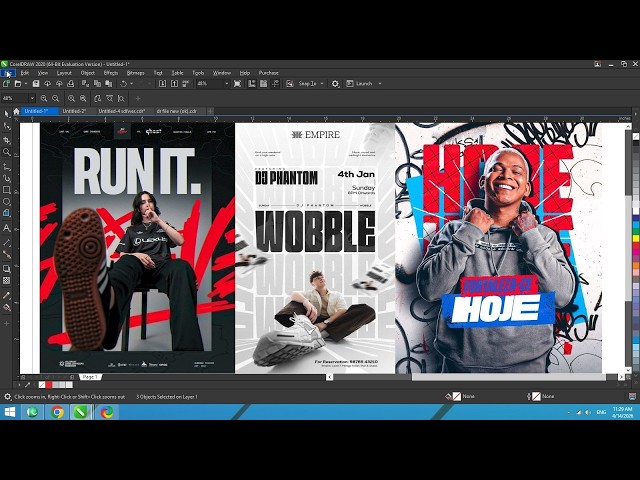Click the red swatch in document palette
The height and width of the screenshot is (480, 640).
click(x=49, y=385)
